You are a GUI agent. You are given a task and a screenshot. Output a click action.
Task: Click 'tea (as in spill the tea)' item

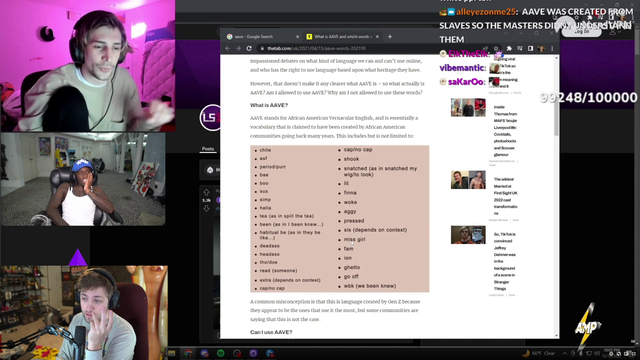287,216
